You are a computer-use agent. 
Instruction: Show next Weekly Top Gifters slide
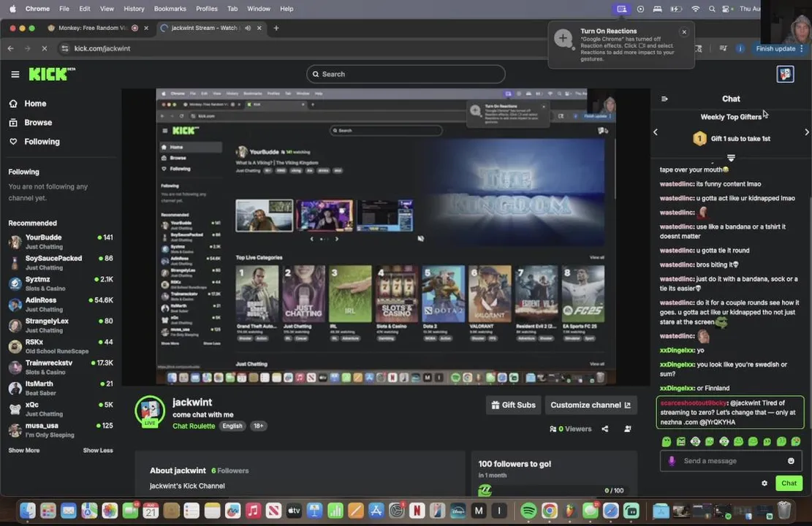(806, 132)
